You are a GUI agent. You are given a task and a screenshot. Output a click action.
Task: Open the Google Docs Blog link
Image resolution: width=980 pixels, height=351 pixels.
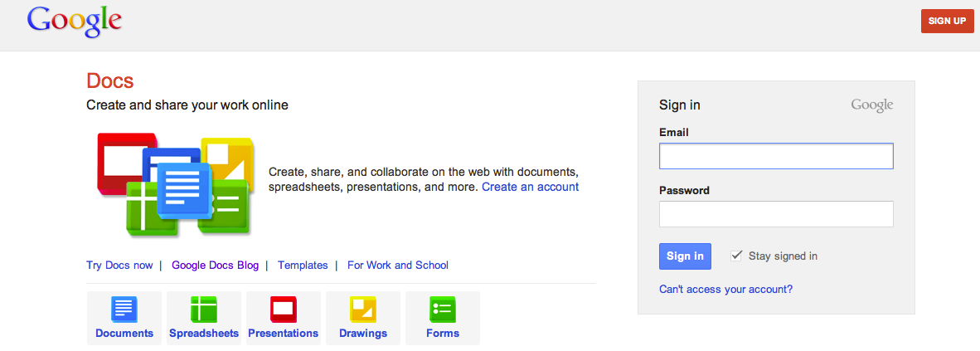pyautogui.click(x=215, y=266)
